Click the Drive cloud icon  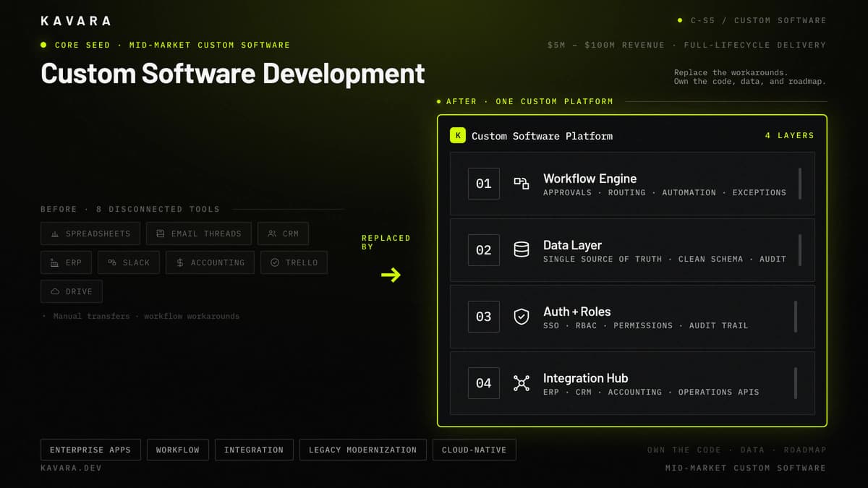click(x=55, y=291)
